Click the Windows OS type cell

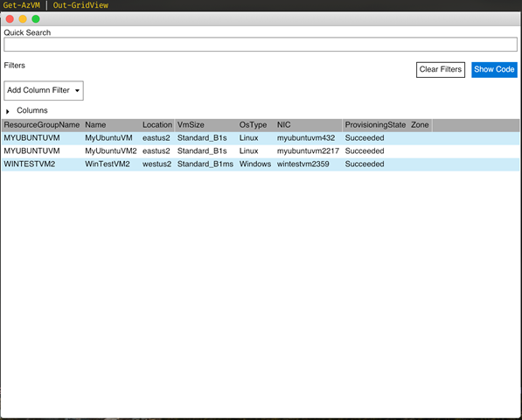255,164
